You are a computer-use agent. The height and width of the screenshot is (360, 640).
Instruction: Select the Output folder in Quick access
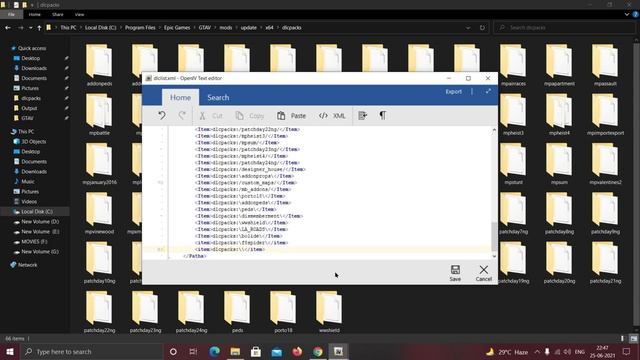click(29, 108)
